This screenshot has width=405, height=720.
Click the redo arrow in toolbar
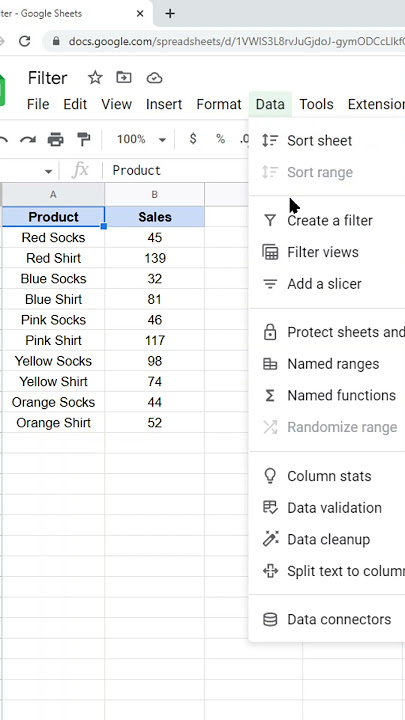point(28,139)
